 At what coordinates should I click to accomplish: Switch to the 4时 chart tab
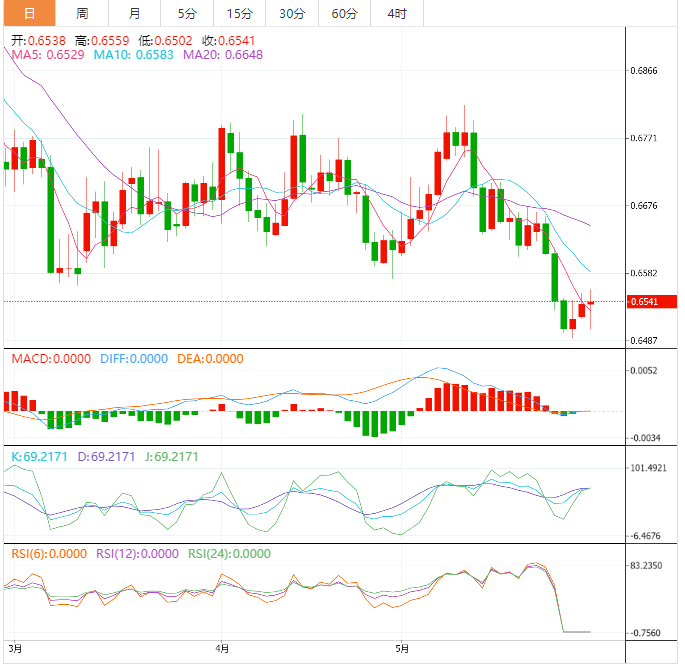[x=396, y=13]
